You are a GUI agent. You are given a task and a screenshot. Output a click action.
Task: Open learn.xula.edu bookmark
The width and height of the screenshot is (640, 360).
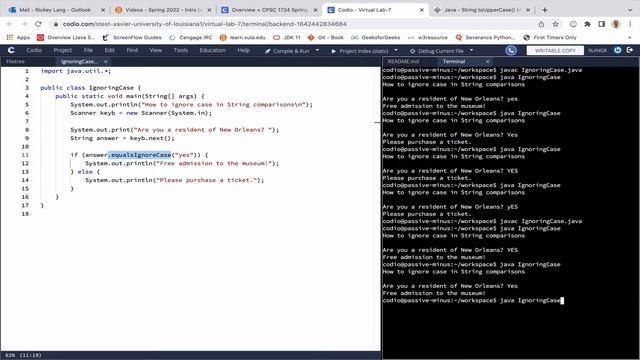tap(242, 38)
